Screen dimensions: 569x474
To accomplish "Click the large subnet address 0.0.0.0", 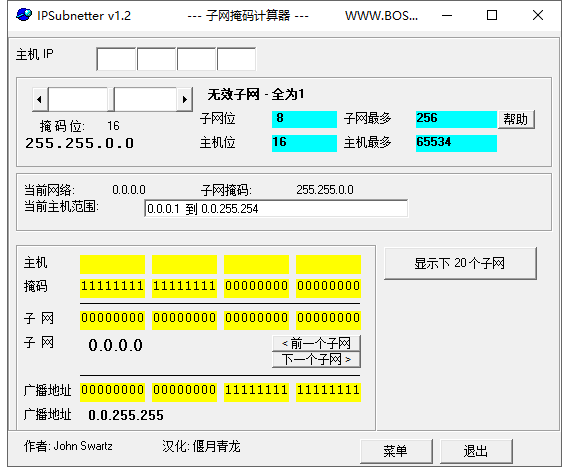I will (x=115, y=345).
